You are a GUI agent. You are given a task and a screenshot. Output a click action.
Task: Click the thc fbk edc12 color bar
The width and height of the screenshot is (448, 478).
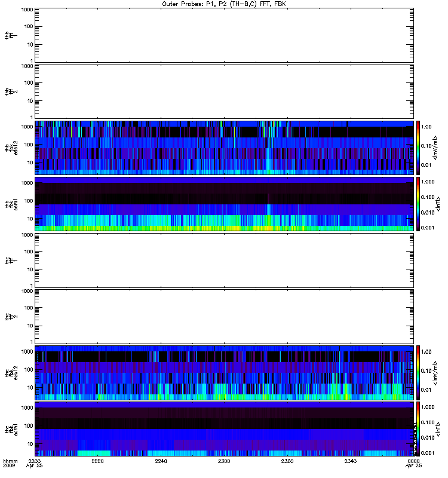pos(418,372)
